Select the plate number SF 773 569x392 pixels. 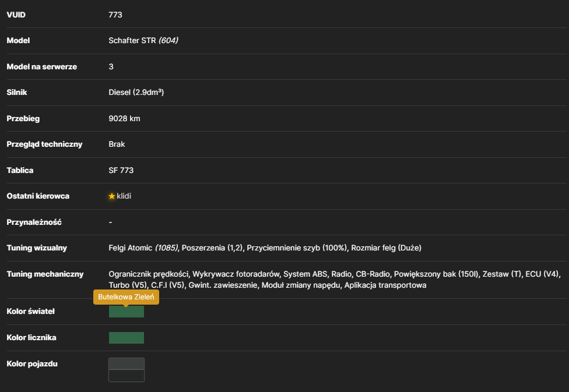point(121,171)
